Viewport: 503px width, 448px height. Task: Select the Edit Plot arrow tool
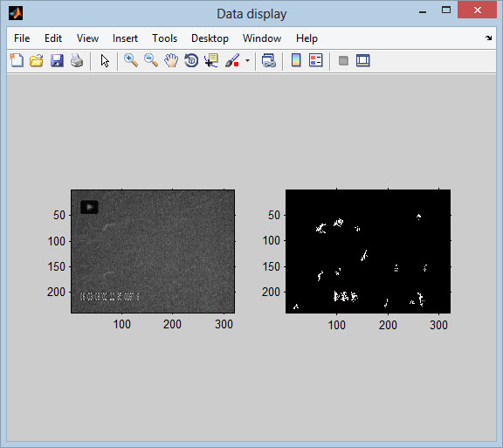tap(105, 60)
